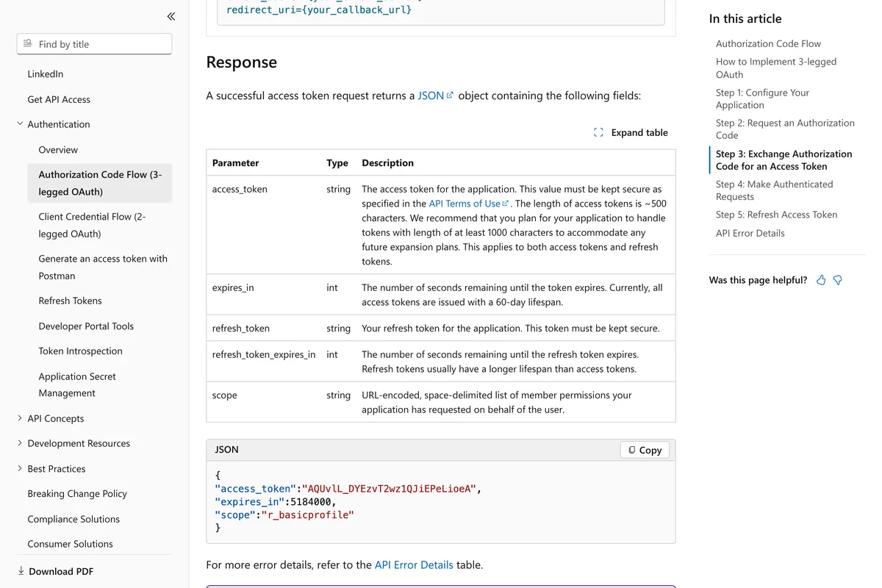The width and height of the screenshot is (882, 588).
Task: Click the thumbs up helpful icon
Action: coord(821,280)
